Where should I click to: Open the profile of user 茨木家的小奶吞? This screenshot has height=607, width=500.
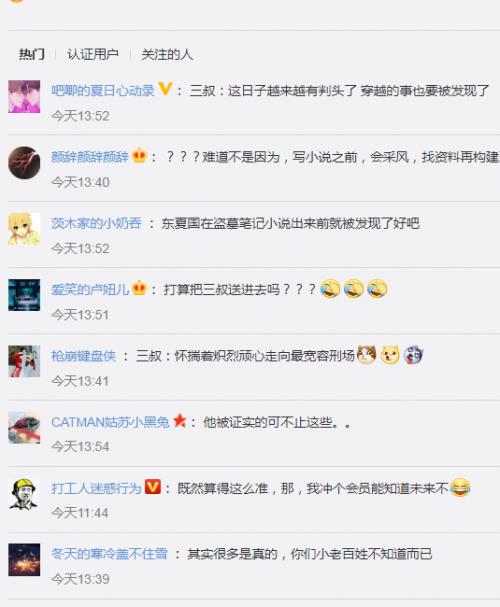pos(96,223)
